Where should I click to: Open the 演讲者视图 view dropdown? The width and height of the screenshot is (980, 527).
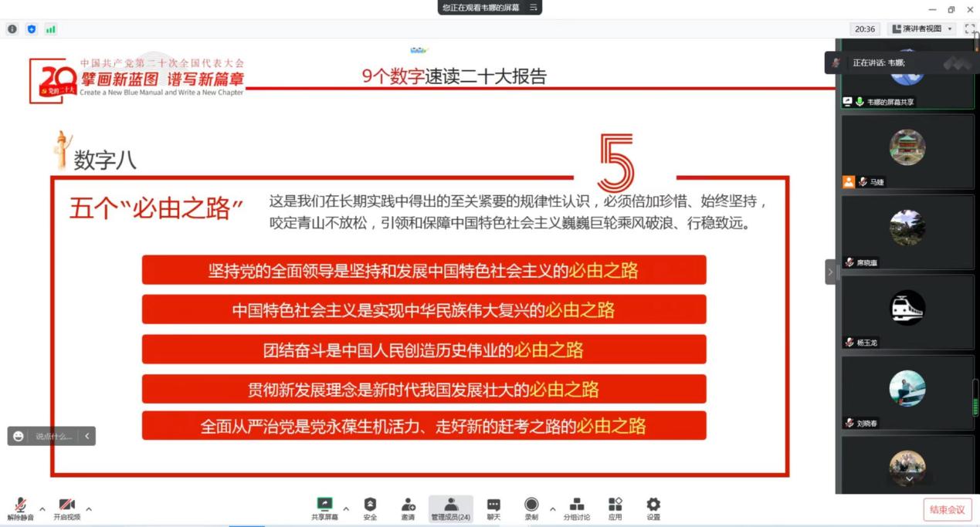tap(922, 29)
